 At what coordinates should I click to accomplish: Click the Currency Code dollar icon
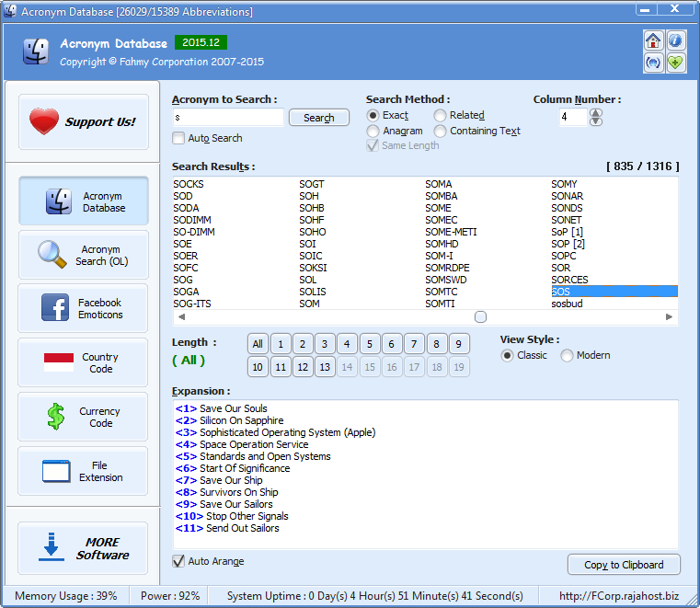point(56,417)
